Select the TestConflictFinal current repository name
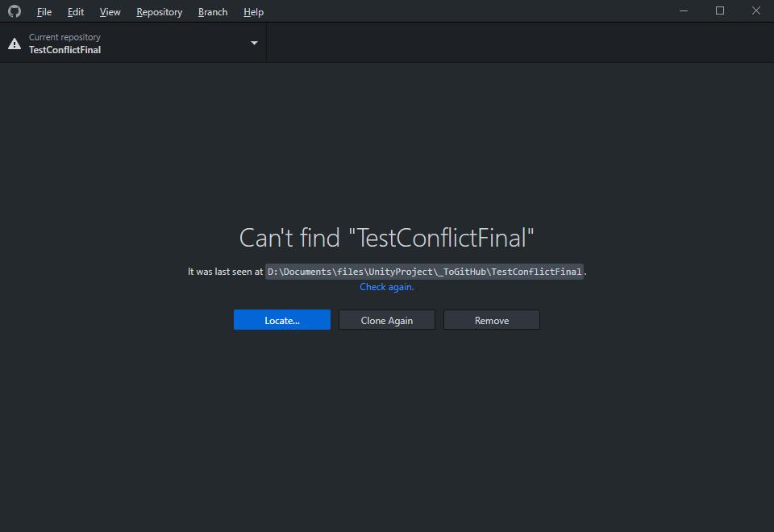Viewport: 774px width, 532px height. point(64,50)
